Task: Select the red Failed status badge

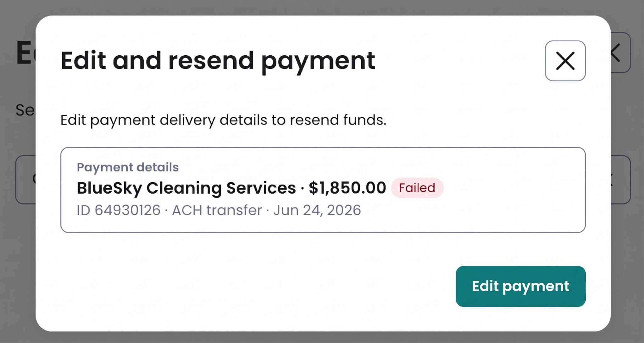Action: [x=417, y=188]
